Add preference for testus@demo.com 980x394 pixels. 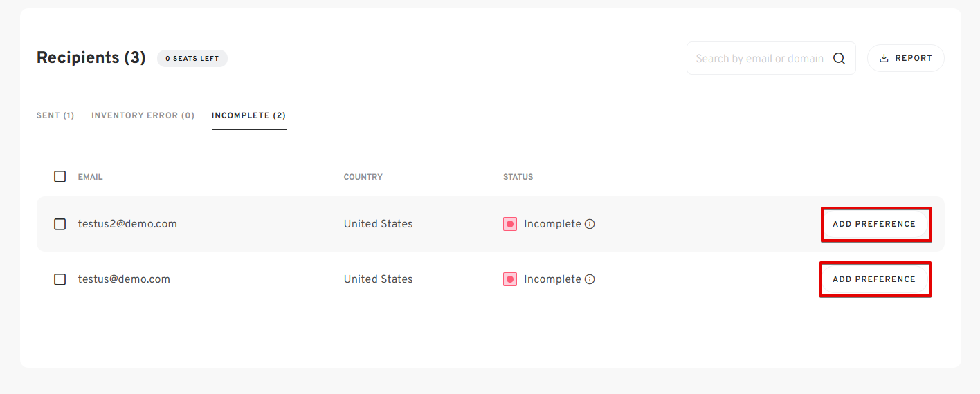click(875, 279)
